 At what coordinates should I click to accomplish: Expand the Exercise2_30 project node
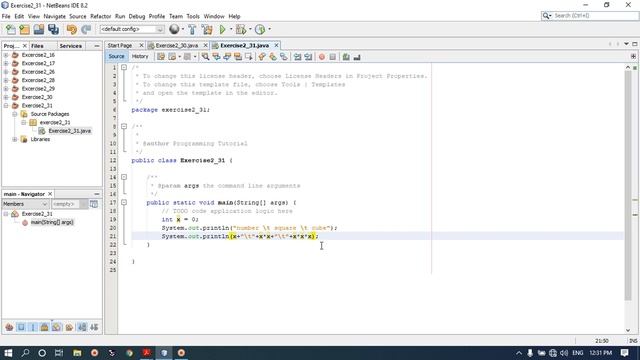[6, 97]
